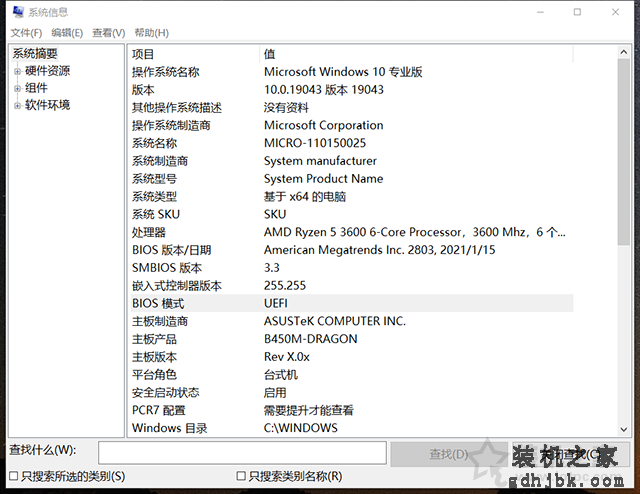Select the BIOS 模式 row
Viewport: 640px width, 494px height.
(x=352, y=303)
